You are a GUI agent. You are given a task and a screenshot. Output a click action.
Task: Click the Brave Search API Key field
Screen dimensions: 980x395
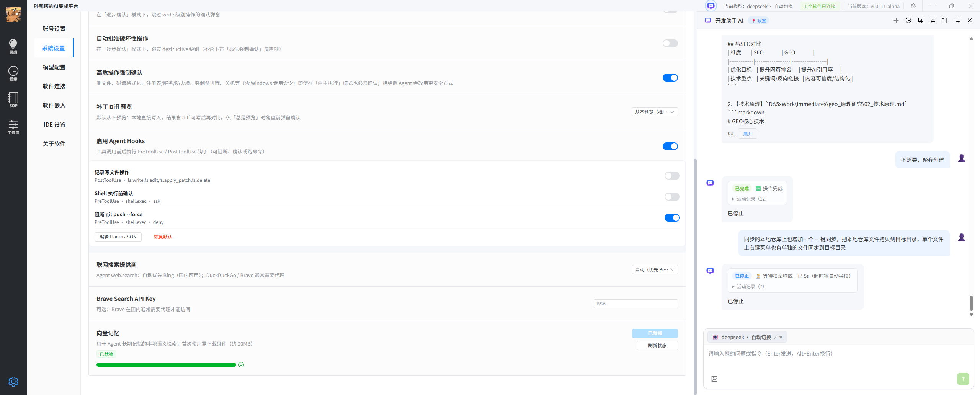point(635,304)
